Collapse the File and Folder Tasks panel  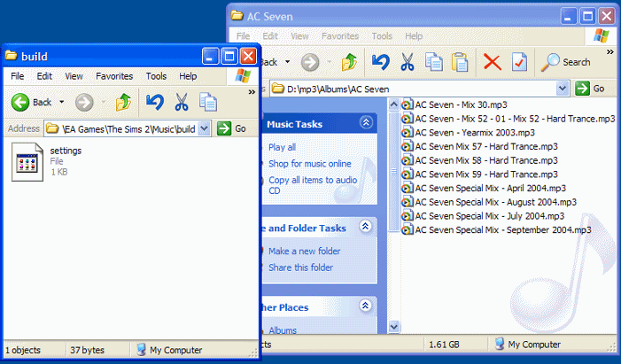tap(365, 228)
